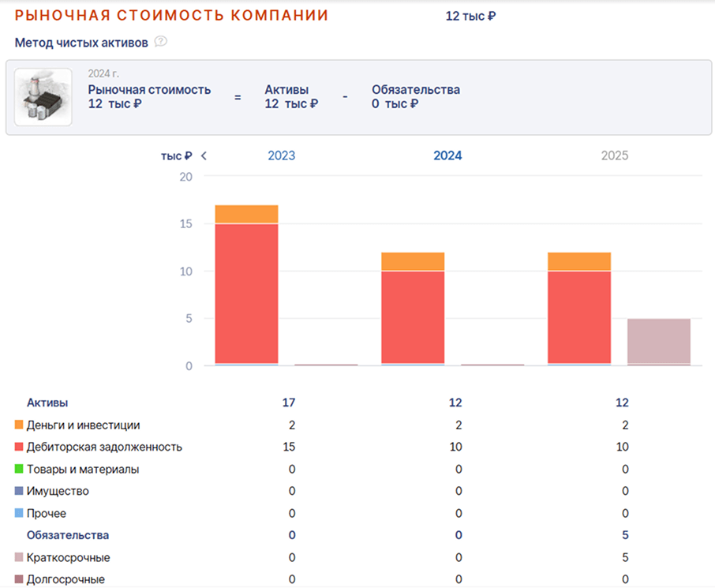Click the Имущество legend color swatch
This screenshot has width=715, height=588.
point(19,491)
